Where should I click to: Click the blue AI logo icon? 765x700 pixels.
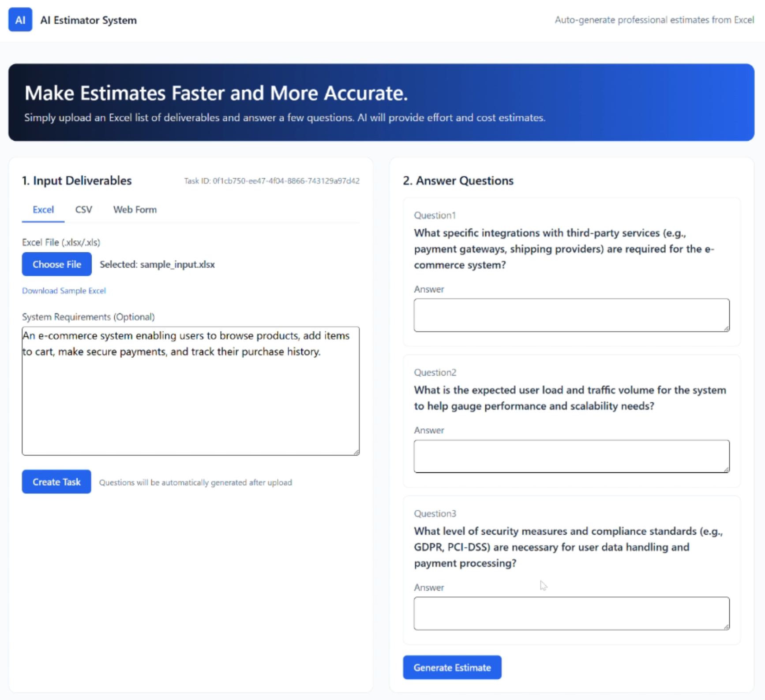[x=20, y=20]
